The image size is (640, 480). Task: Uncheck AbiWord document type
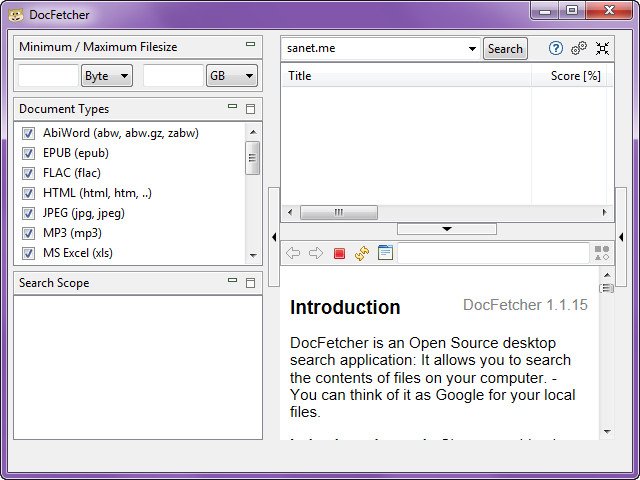tap(28, 133)
